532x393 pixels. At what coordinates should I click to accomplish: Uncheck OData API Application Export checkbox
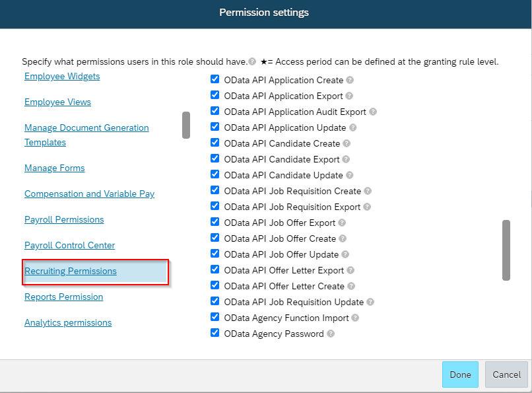tap(215, 95)
